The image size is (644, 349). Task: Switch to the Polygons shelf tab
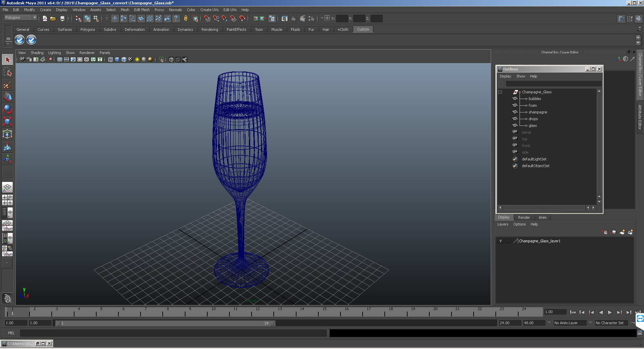click(88, 30)
